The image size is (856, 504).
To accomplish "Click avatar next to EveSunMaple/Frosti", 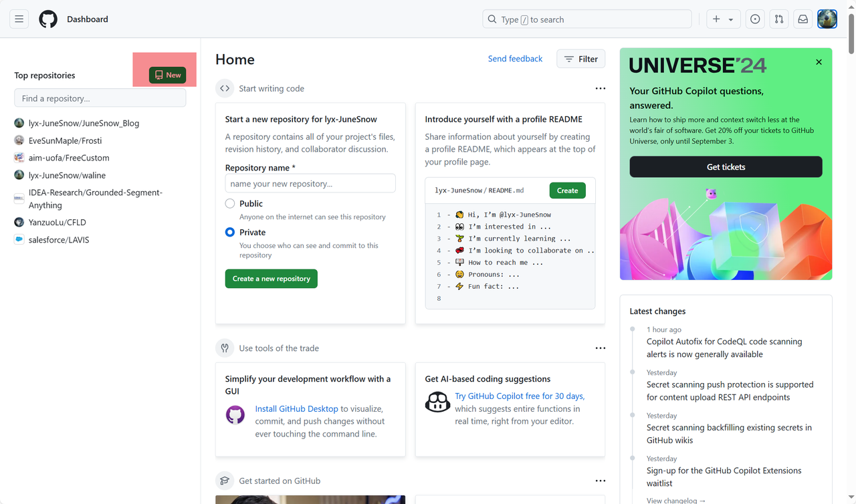I will pos(19,140).
